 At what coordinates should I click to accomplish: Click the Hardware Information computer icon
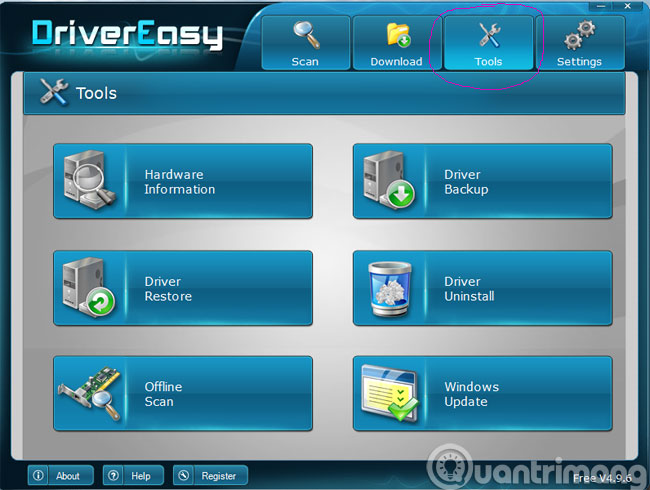point(89,180)
